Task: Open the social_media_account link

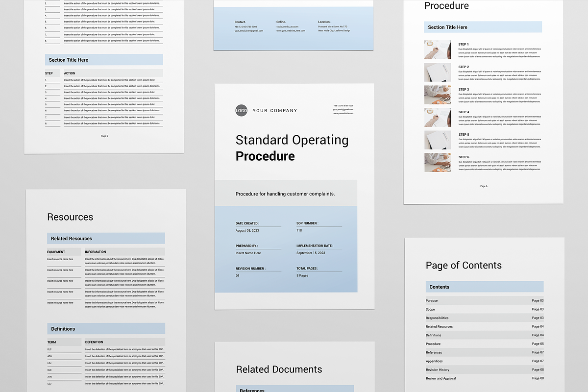Action: 287,27
